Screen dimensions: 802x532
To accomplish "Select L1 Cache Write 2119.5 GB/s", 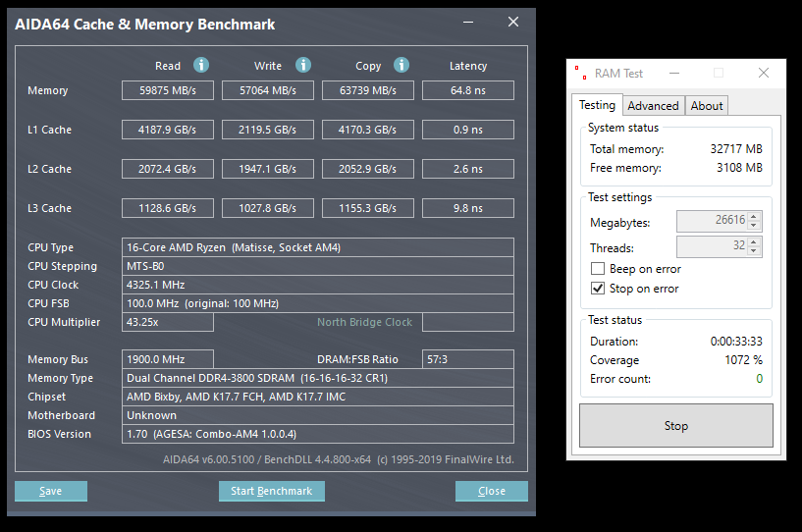I will click(268, 130).
